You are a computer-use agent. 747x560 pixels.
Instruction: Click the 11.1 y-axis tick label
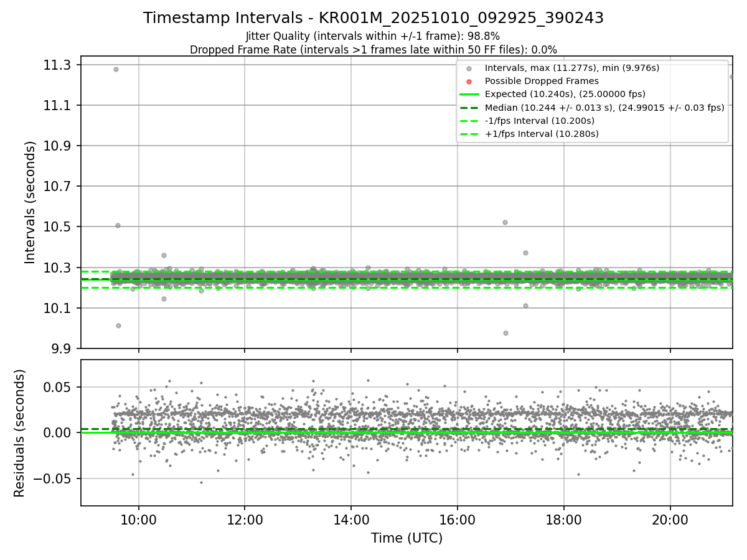tap(59, 106)
